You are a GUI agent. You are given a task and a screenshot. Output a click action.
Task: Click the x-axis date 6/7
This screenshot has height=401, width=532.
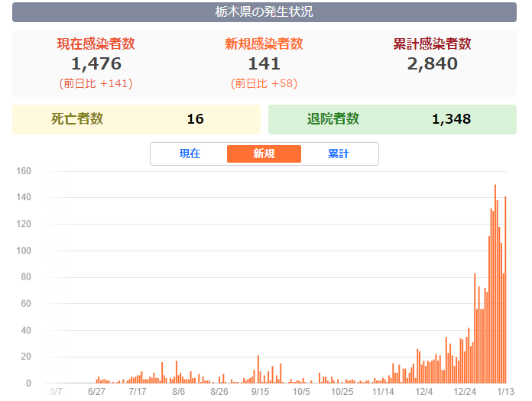[x=56, y=392]
